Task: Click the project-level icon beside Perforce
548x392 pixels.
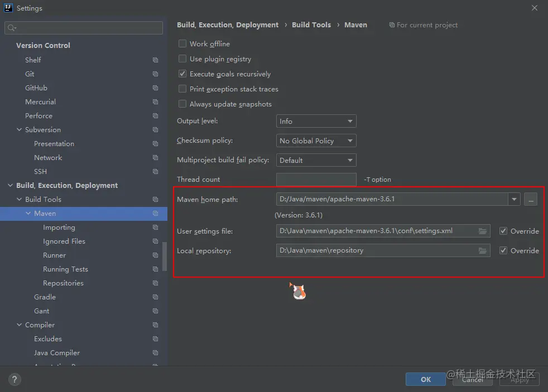Action: (156, 116)
